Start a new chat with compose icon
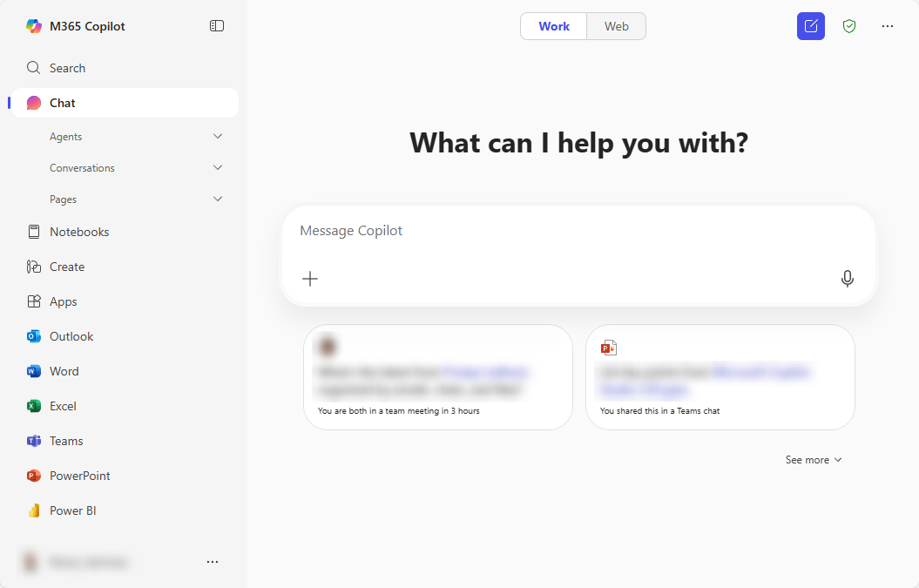This screenshot has height=588, width=919. 810,26
